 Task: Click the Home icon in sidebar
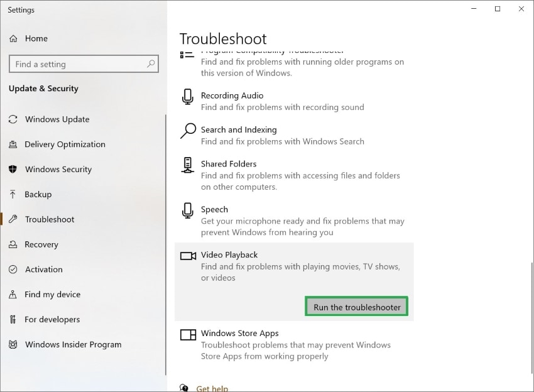click(x=13, y=39)
